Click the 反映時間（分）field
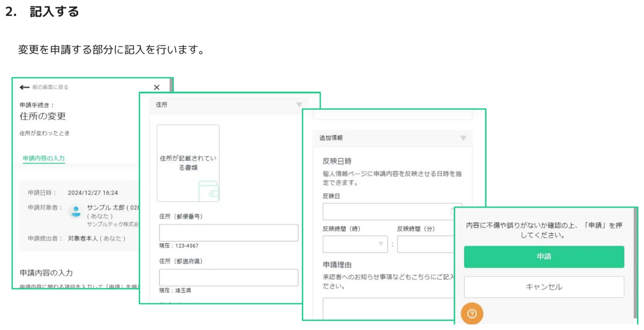Image resolution: width=644 pixels, height=330 pixels. click(426, 244)
